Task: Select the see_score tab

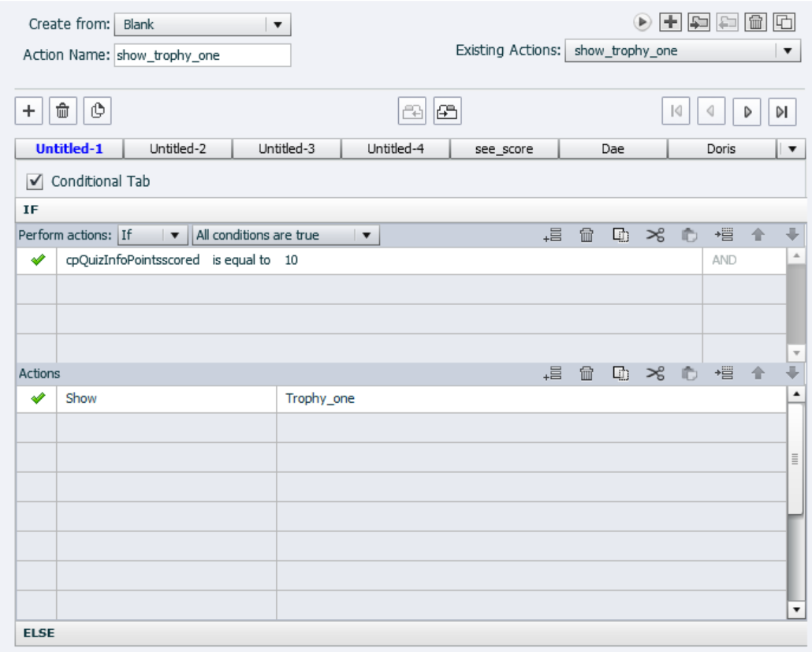Action: [x=504, y=148]
